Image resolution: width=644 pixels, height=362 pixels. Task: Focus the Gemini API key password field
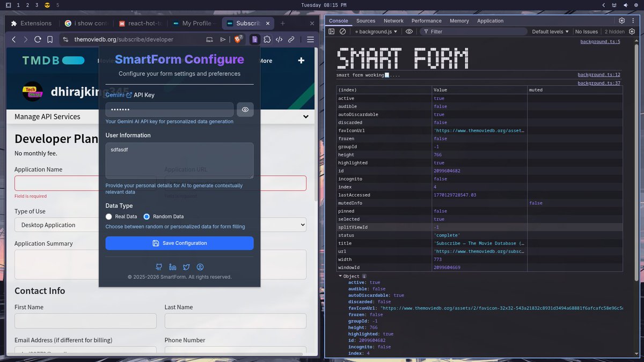[170, 109]
